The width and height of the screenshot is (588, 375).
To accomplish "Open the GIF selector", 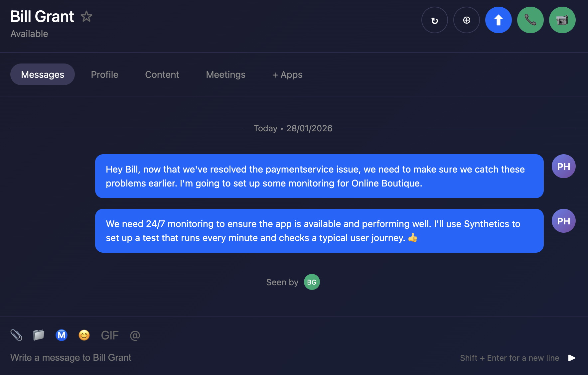I will (x=110, y=335).
